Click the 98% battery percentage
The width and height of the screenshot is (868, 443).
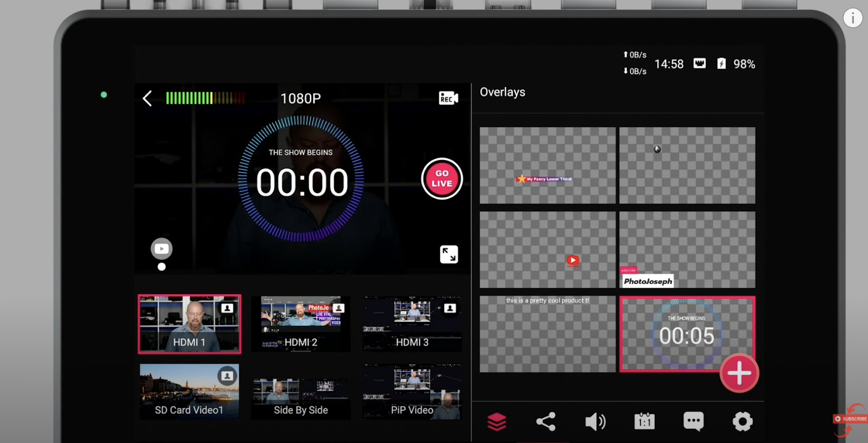click(x=744, y=64)
